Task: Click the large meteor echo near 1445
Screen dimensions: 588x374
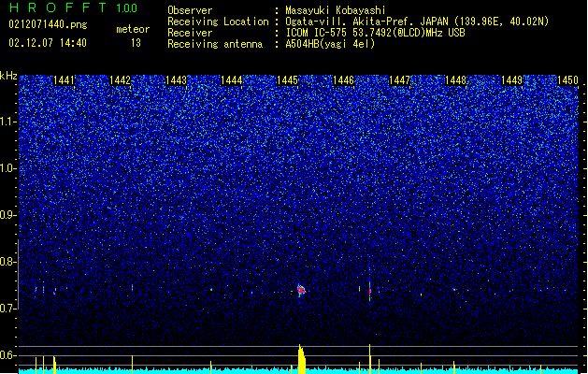Action: [x=301, y=290]
